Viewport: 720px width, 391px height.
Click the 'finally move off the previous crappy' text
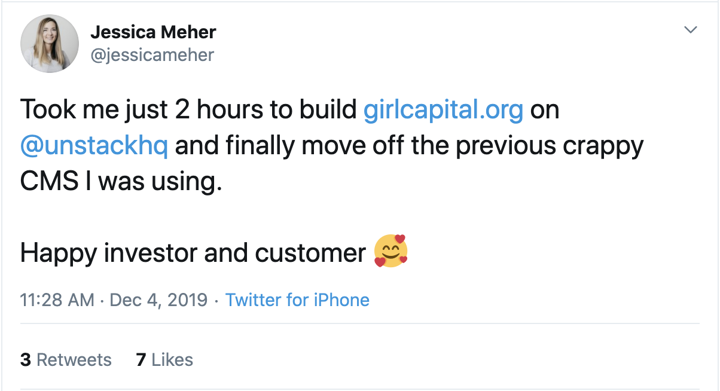[434, 145]
